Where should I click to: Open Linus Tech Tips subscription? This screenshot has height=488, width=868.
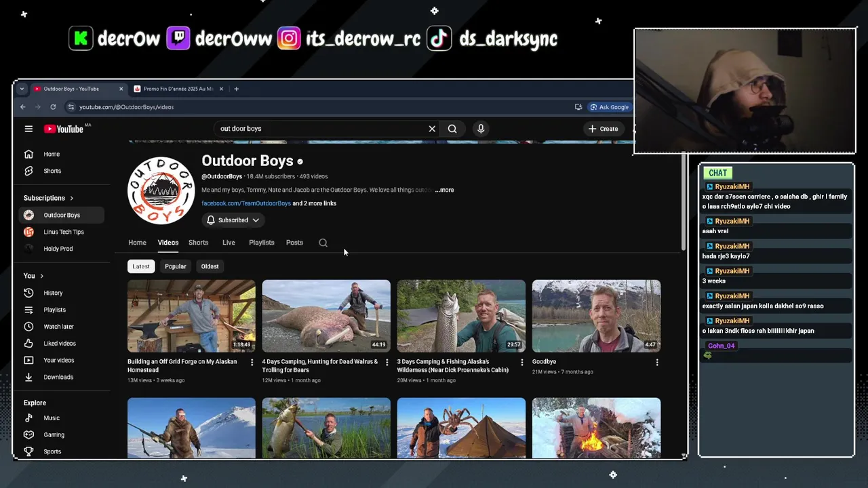[61, 232]
